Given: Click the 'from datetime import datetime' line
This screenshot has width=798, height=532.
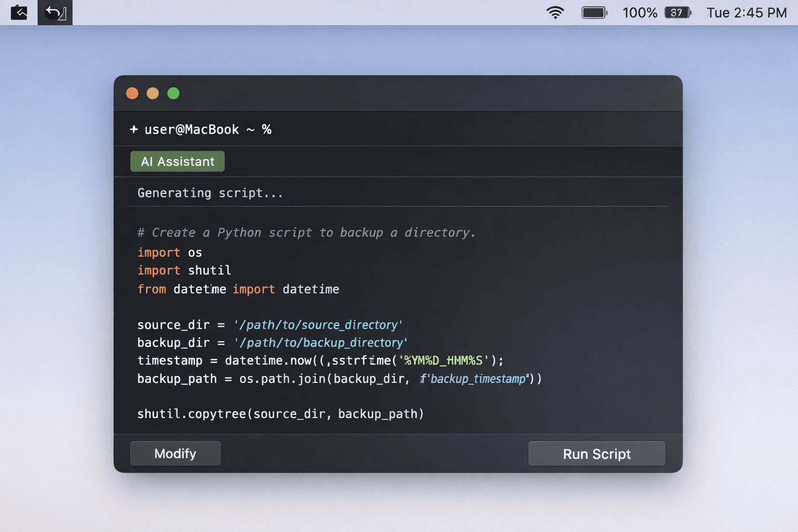Looking at the screenshot, I should click(238, 289).
